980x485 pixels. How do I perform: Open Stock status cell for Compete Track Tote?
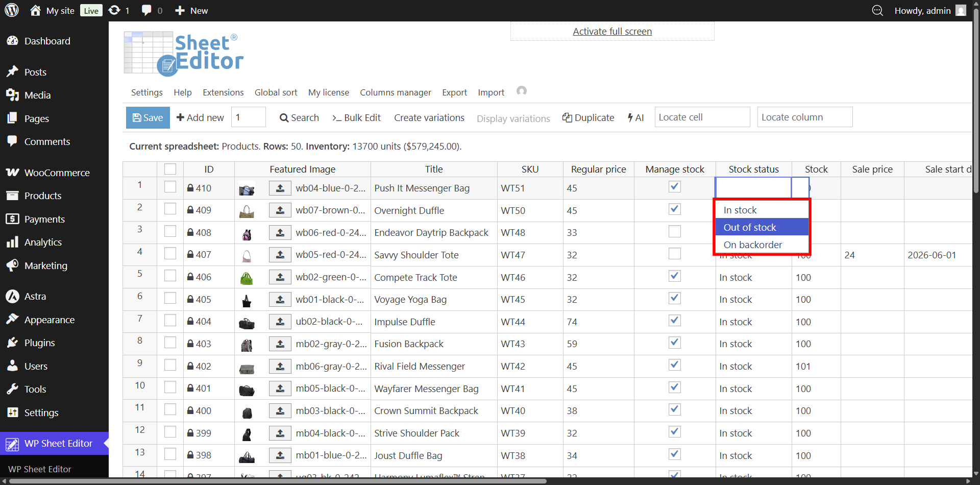753,277
